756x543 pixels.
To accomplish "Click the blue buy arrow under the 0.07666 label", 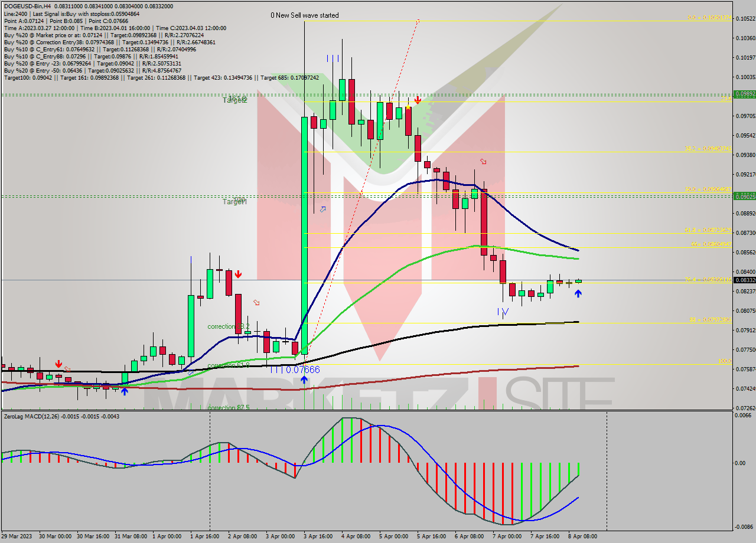I will coord(304,380).
